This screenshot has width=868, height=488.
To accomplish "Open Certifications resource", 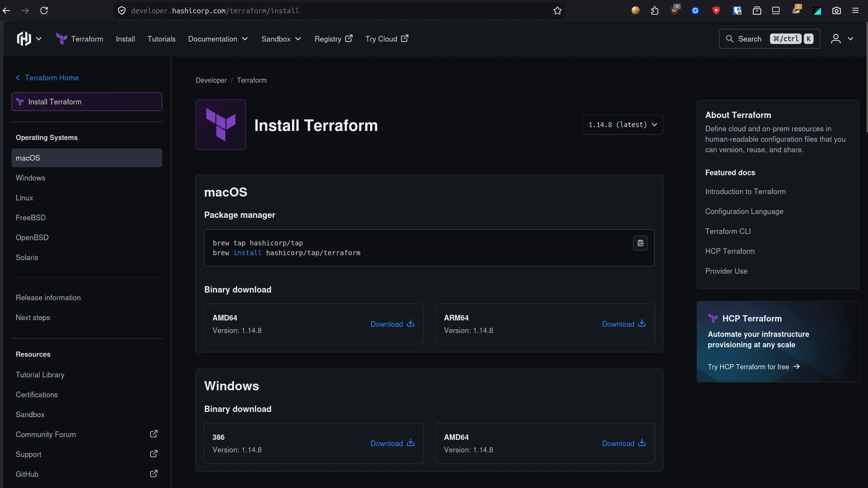I will pos(87,394).
